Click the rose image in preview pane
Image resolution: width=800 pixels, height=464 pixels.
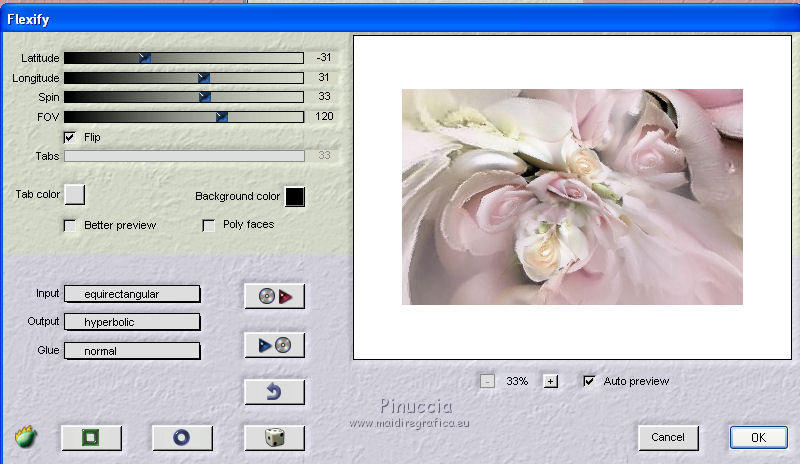tap(572, 197)
